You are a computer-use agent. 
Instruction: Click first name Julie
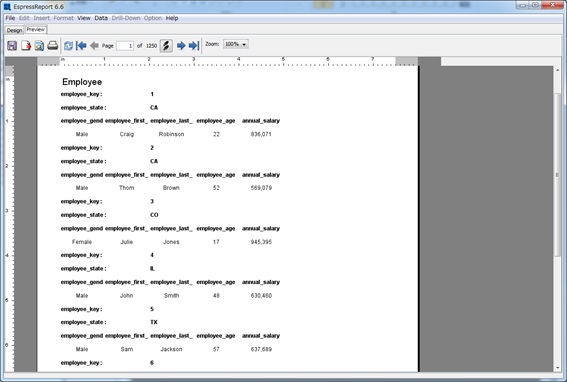pyautogui.click(x=127, y=242)
